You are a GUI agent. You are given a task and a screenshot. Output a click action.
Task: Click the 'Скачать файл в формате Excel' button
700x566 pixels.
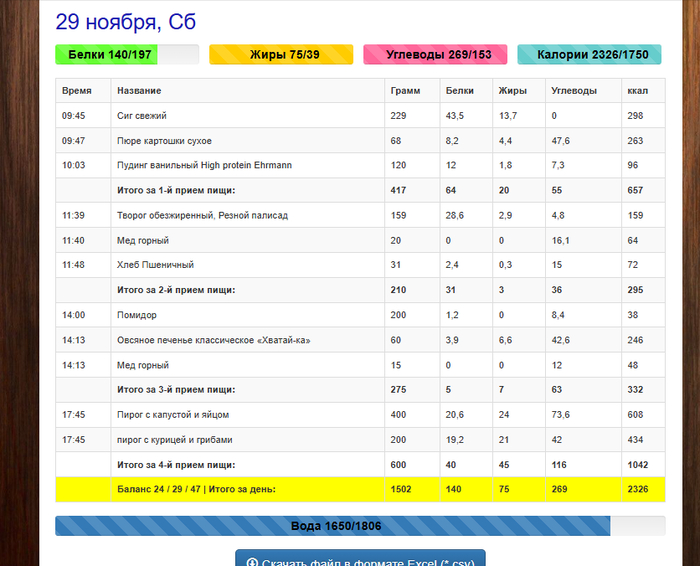point(360,560)
